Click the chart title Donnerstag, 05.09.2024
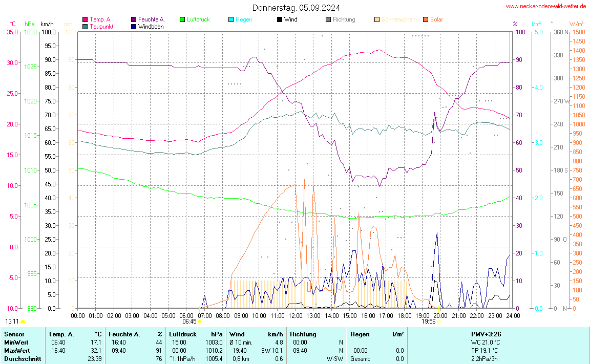Screen dimensions: 590x364 point(296,8)
